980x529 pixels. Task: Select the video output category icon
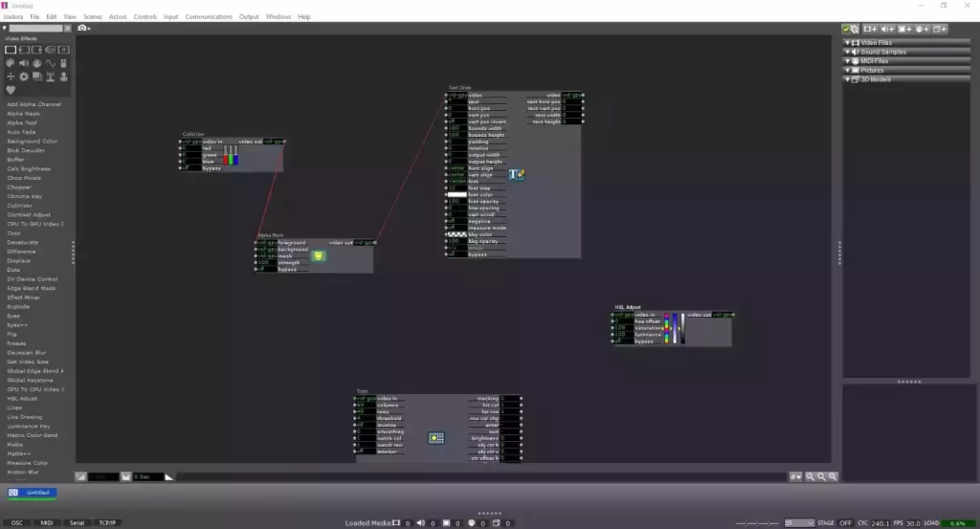(37, 50)
